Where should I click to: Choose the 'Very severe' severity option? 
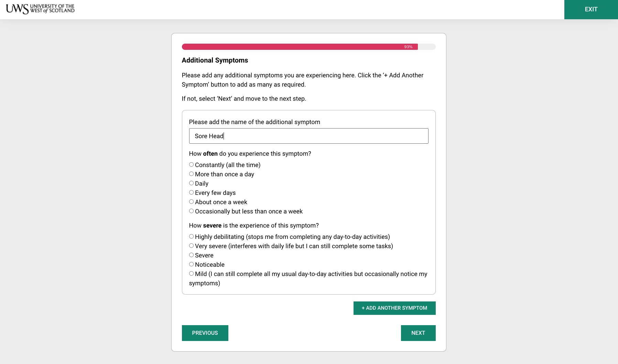191,246
